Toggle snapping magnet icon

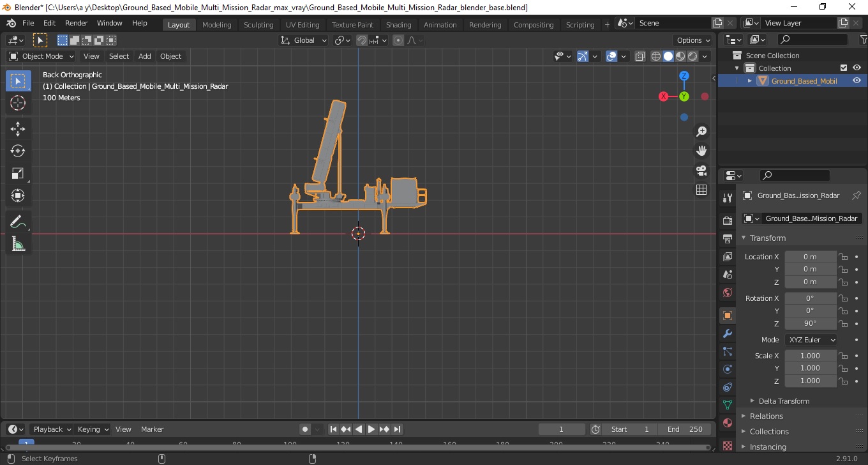(362, 40)
